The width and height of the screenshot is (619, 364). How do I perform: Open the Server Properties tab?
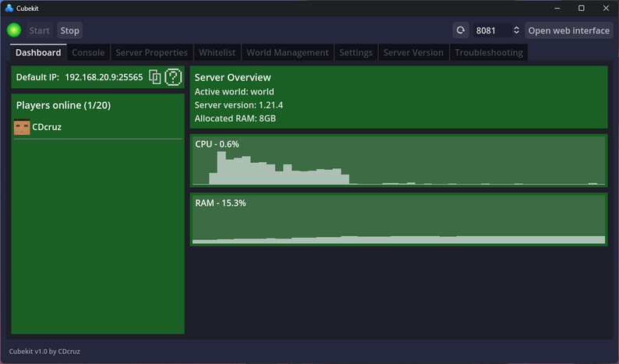click(151, 52)
